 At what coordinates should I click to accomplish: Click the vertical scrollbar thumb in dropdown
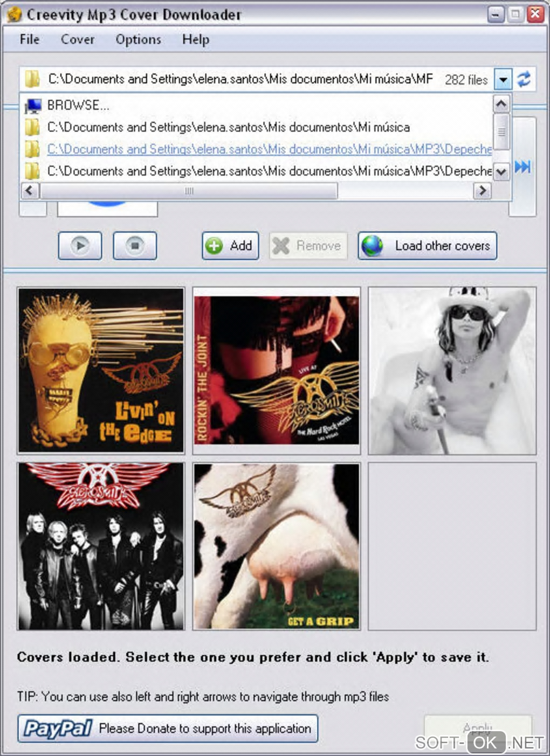[501, 131]
